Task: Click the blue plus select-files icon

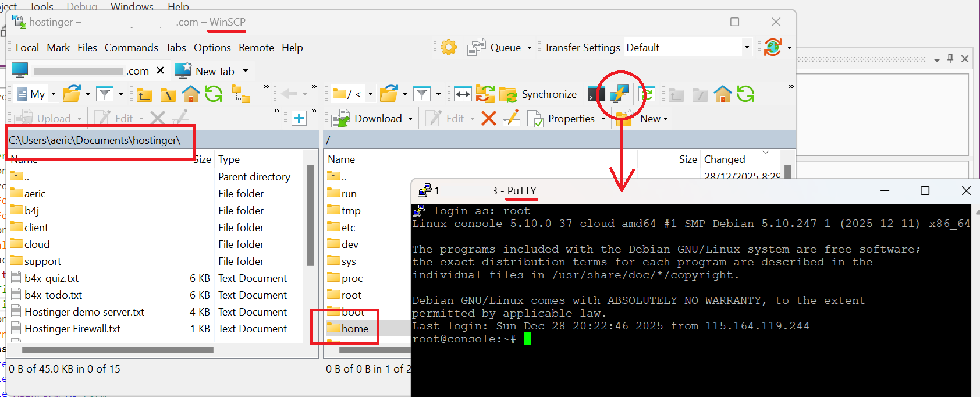Action: pos(299,118)
